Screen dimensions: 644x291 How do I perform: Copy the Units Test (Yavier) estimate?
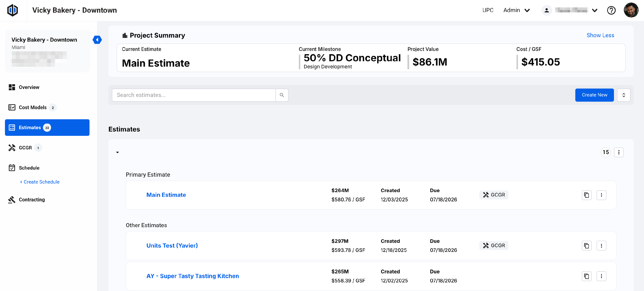tap(586, 246)
